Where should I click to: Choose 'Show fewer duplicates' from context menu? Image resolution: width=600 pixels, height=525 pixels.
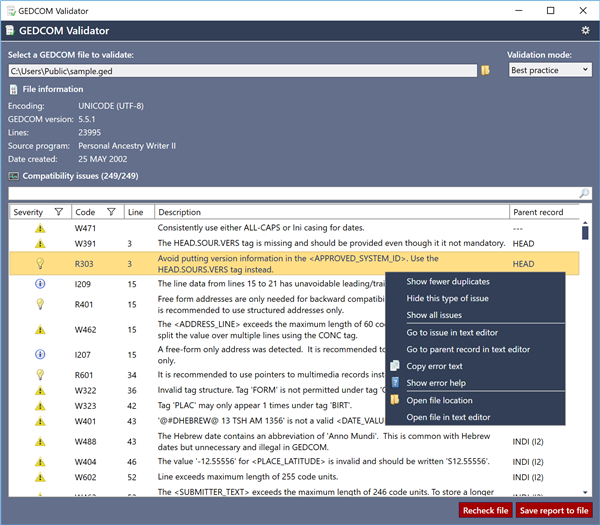pos(448,282)
